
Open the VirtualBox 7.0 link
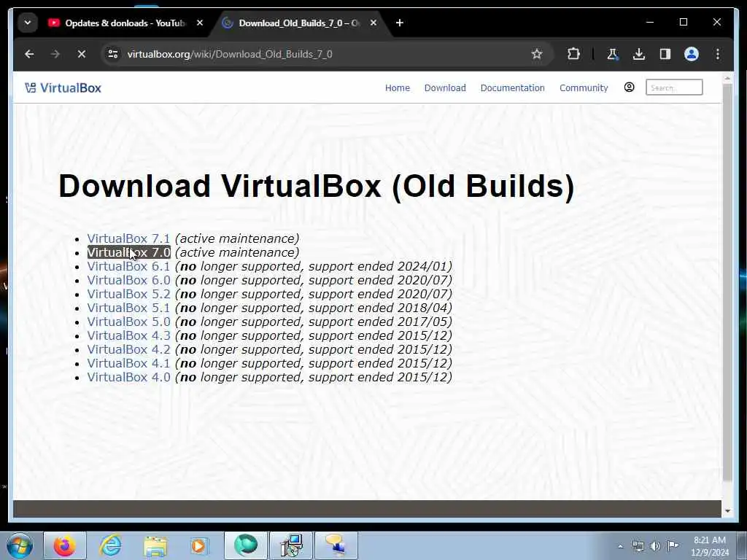coord(128,252)
